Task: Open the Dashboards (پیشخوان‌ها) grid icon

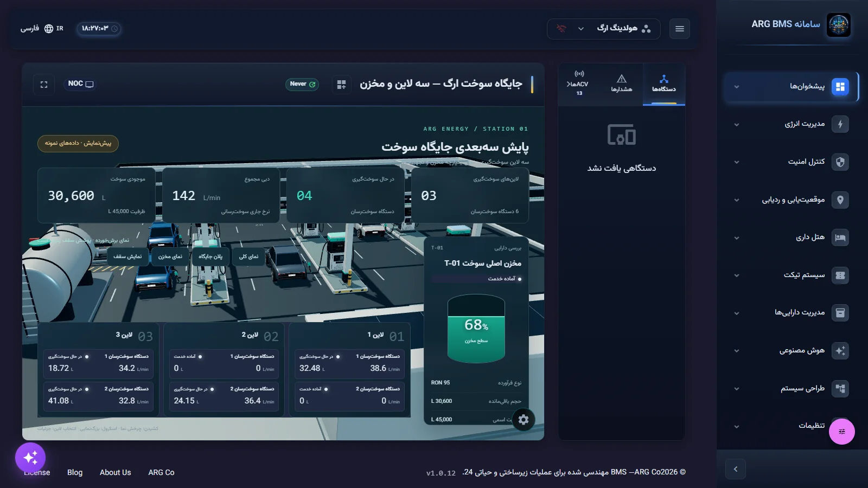Action: click(x=840, y=87)
